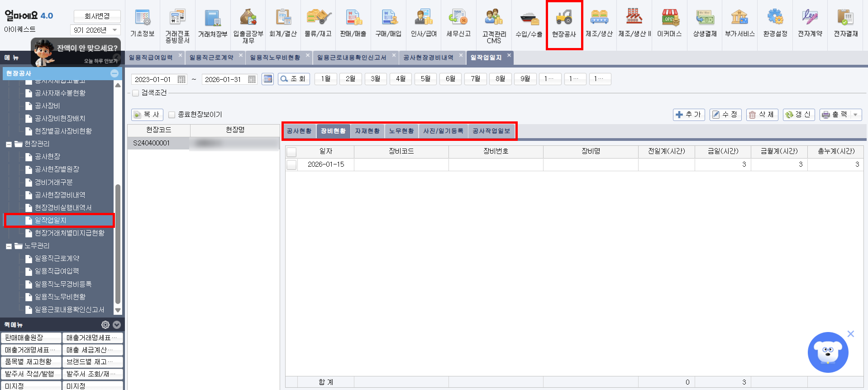Toggle the 검색조건 checkbox
868x390 pixels.
[x=135, y=93]
